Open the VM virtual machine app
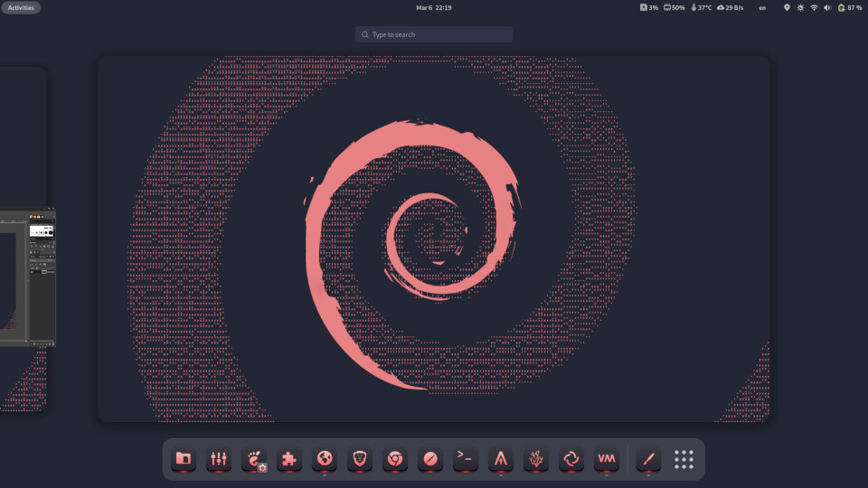 (606, 459)
